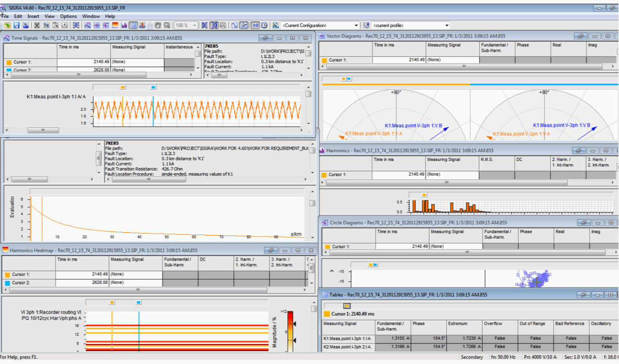The height and width of the screenshot is (364, 619).
Task: Open the Insert menu
Action: (x=33, y=16)
